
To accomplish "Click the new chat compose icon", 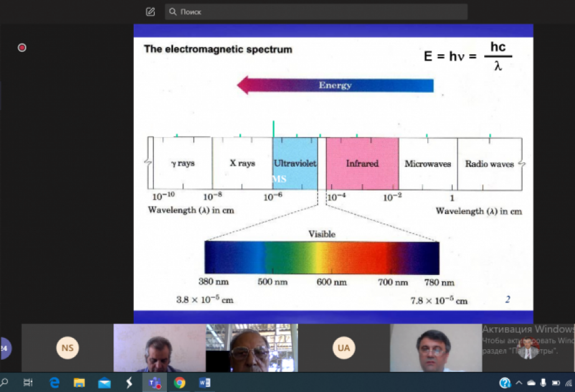I will coord(150,12).
